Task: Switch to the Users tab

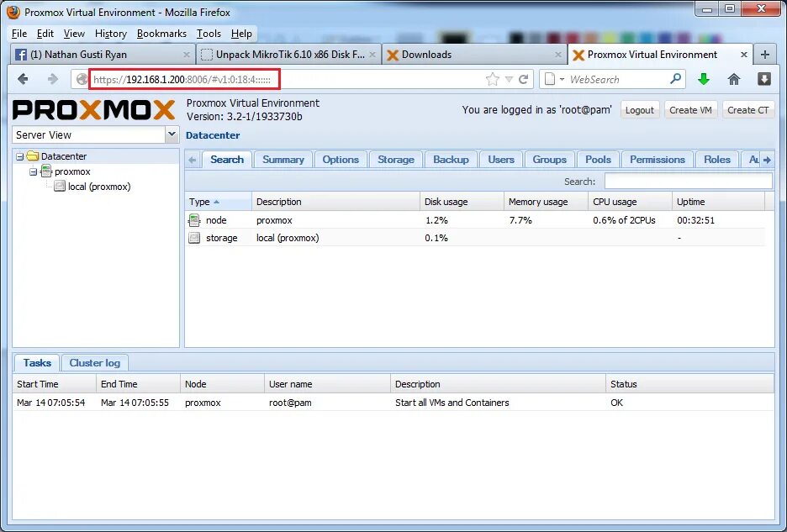Action: point(501,160)
